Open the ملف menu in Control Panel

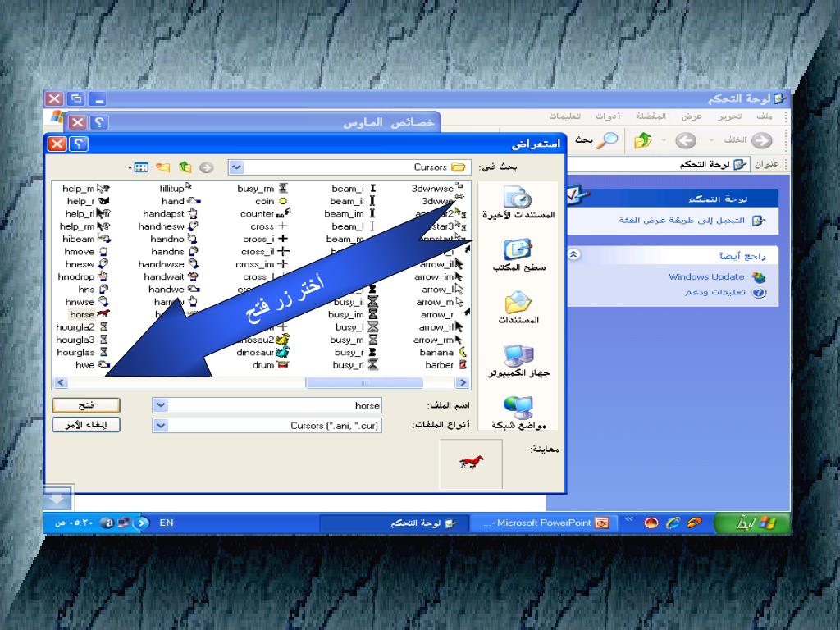click(764, 116)
